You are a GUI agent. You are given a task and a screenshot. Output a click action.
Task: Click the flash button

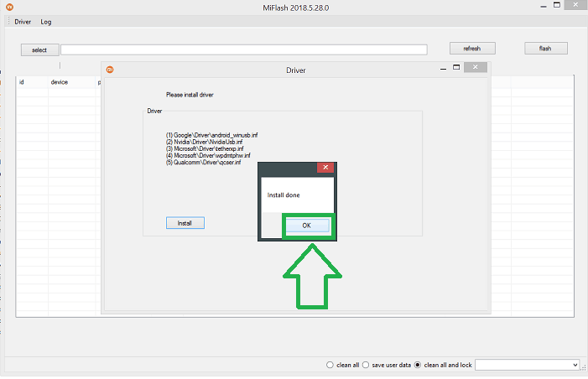(545, 49)
